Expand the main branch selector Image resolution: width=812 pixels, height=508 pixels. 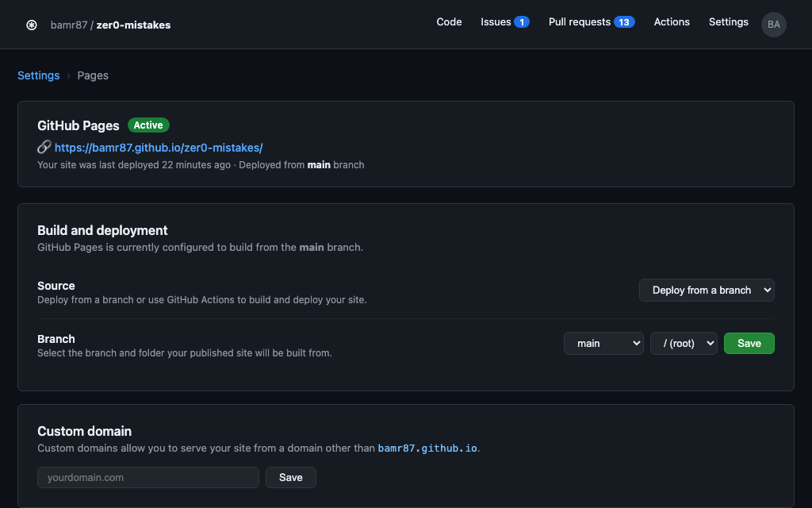click(603, 343)
